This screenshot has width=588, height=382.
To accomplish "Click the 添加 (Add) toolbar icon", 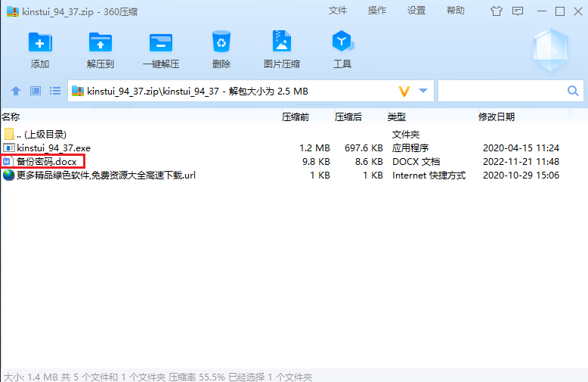I will click(x=40, y=42).
